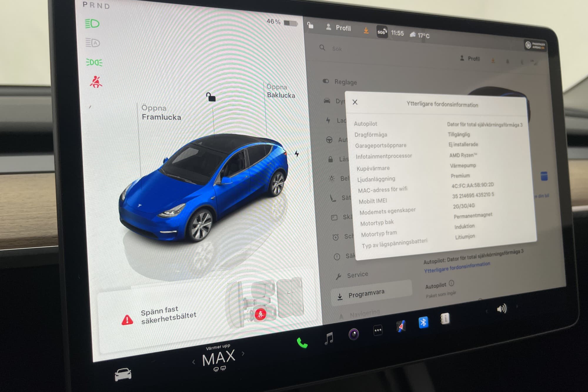The width and height of the screenshot is (588, 392).
Task: Select the Programvara menu item
Action: tap(366, 294)
